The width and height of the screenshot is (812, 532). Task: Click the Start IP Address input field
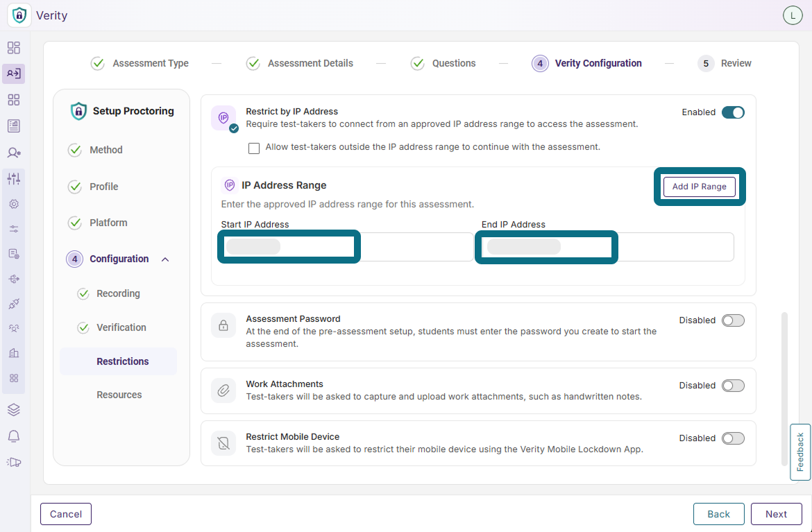click(x=348, y=247)
